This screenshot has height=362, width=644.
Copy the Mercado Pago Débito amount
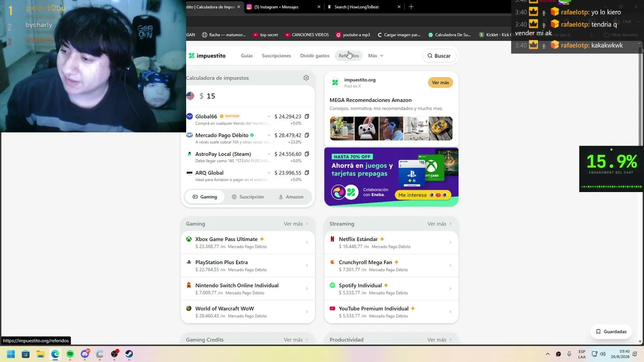coord(307,135)
